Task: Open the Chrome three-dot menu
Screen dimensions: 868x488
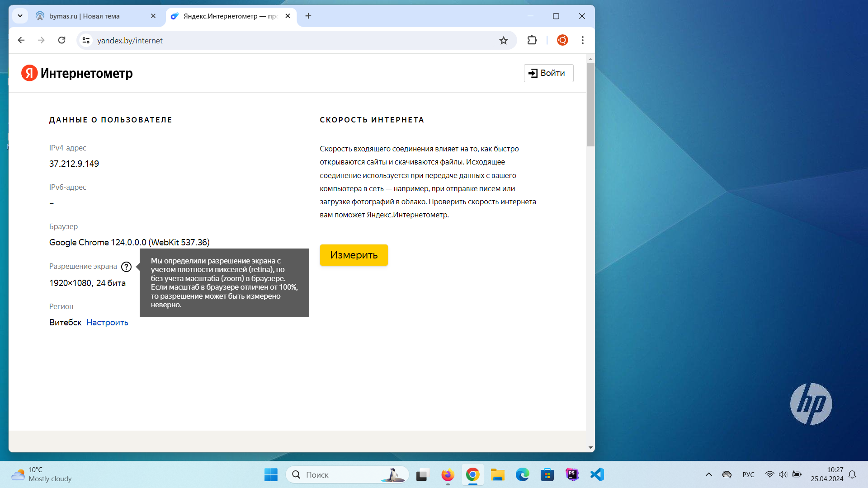Action: [583, 40]
